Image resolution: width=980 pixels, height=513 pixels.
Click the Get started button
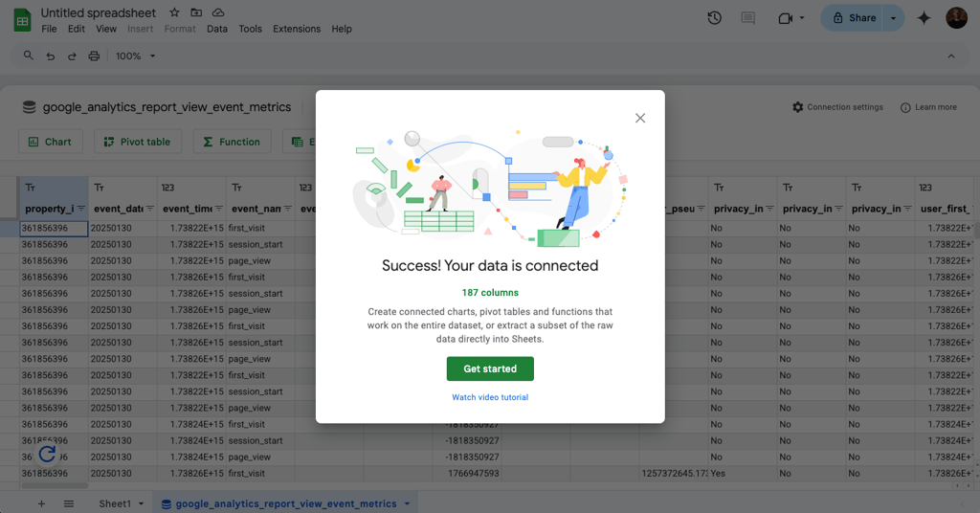pyautogui.click(x=490, y=368)
